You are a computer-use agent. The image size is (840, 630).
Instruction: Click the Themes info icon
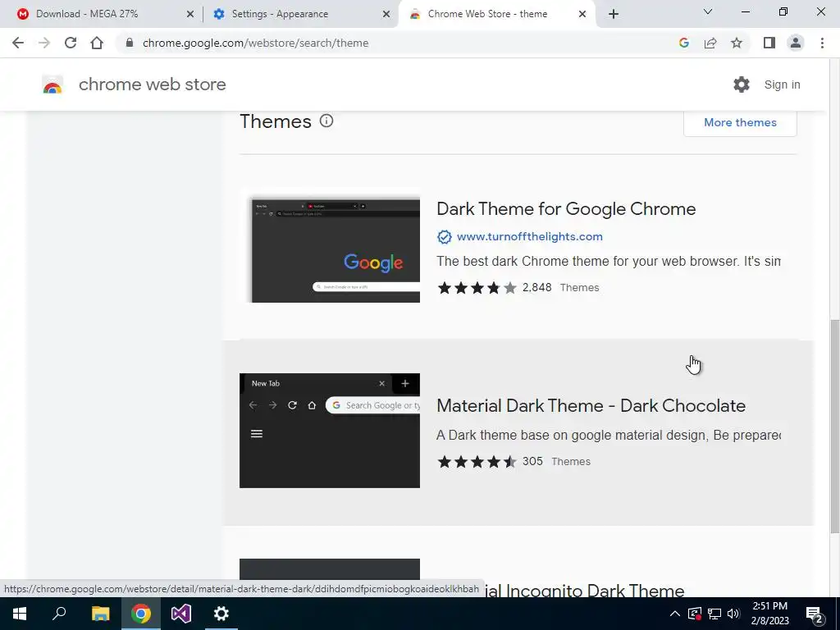[326, 121]
